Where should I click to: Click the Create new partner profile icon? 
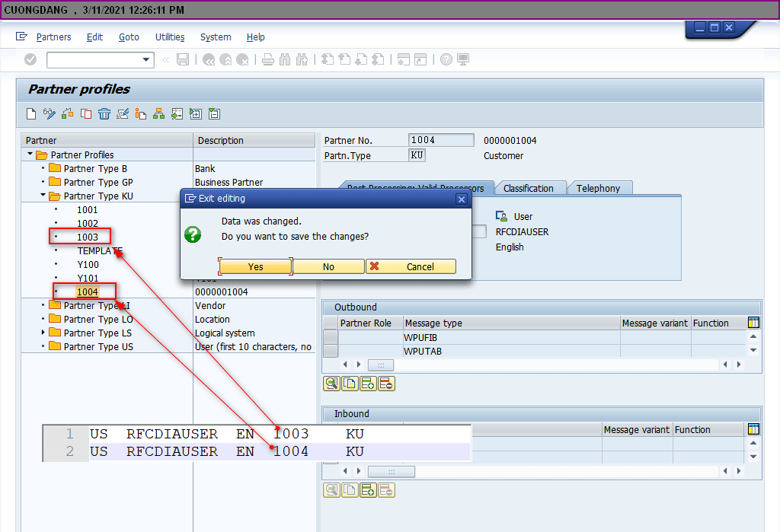[31, 114]
